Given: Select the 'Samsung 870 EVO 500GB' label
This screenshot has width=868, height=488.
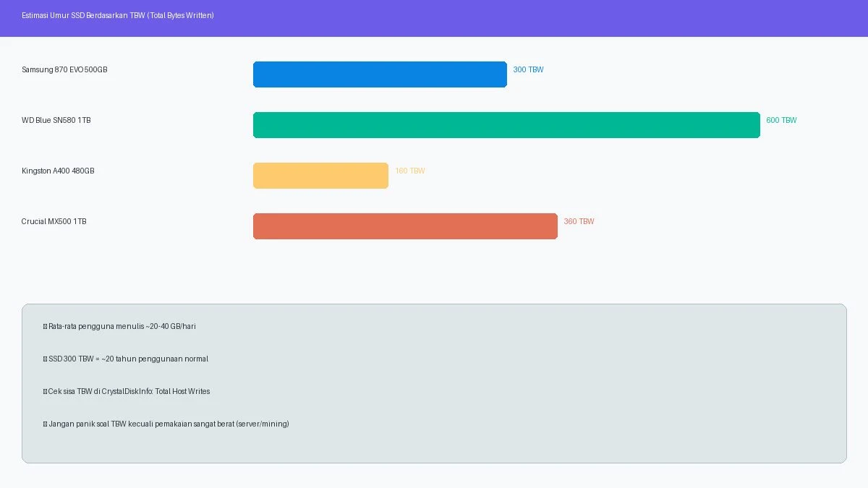Looking at the screenshot, I should (64, 70).
